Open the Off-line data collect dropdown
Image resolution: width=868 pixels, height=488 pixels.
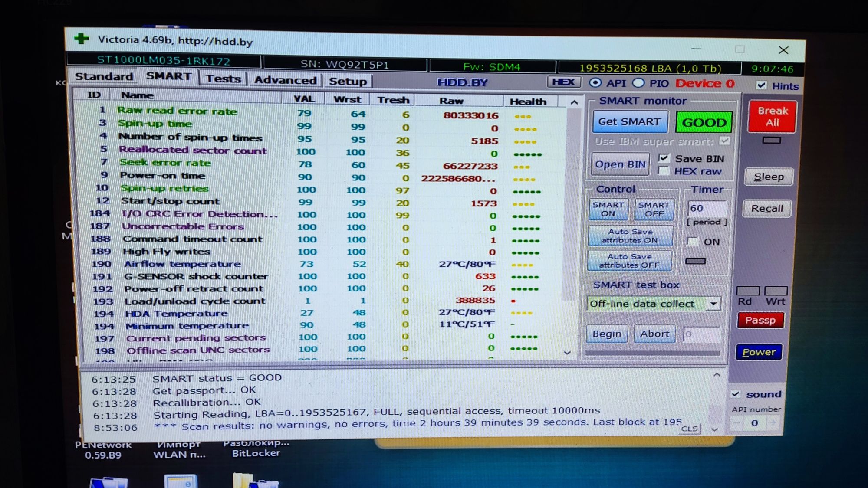point(654,304)
